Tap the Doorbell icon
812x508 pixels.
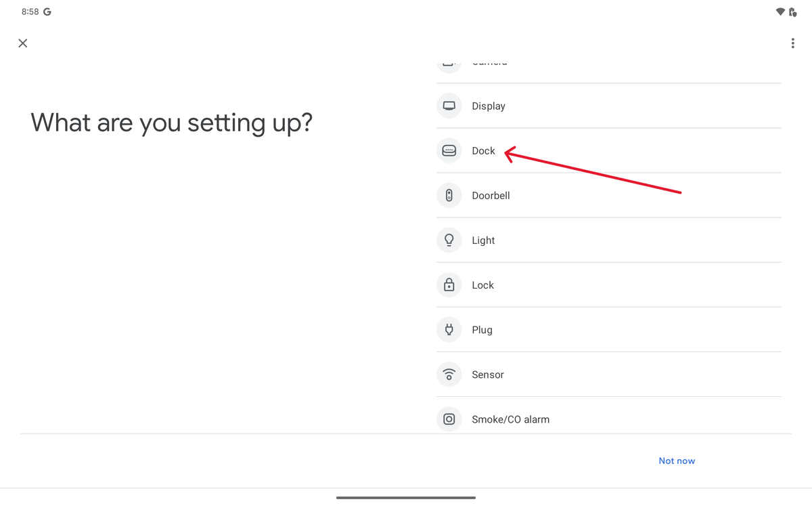pos(449,196)
